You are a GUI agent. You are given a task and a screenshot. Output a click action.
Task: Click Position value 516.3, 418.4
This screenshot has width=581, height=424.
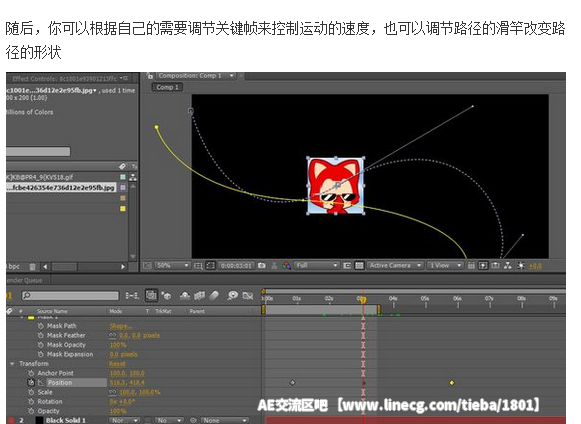point(127,383)
